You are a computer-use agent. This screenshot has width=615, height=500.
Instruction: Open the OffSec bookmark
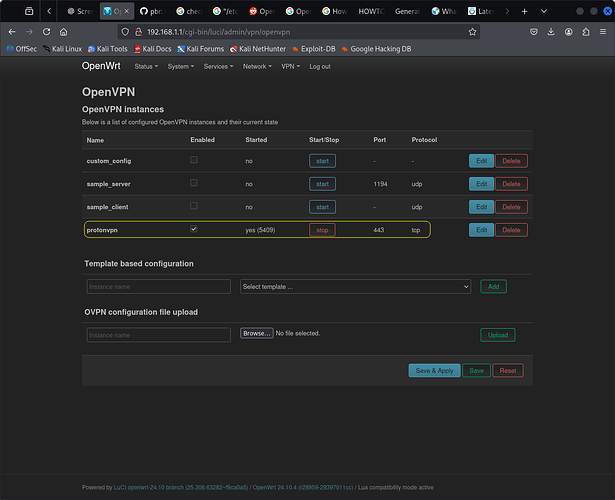(x=22, y=48)
